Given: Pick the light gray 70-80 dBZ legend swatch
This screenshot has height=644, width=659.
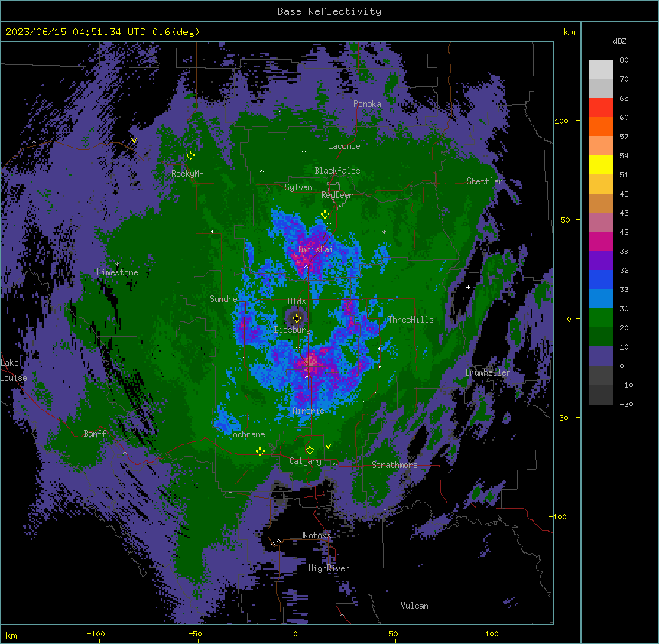Looking at the screenshot, I should (601, 70).
